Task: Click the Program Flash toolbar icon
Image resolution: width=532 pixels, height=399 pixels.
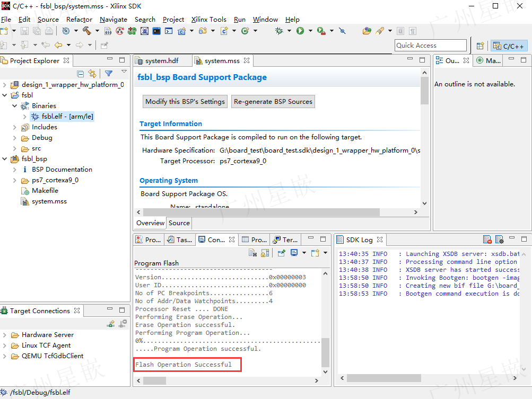Action: 144,31
